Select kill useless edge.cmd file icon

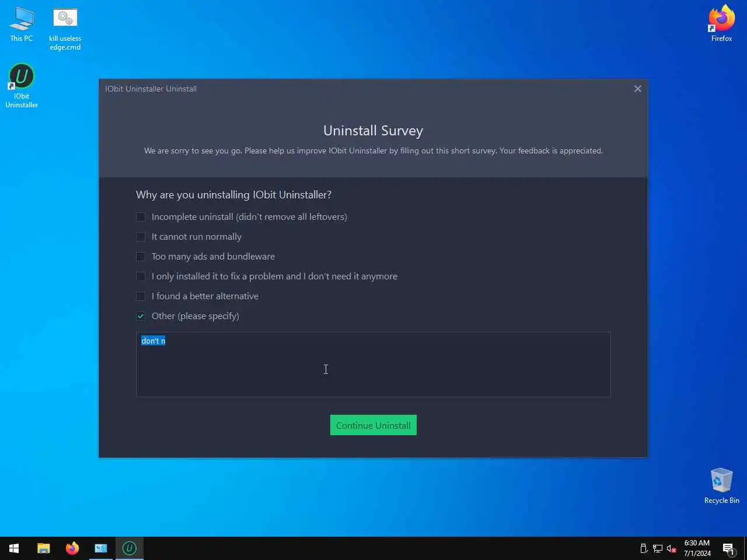point(65,29)
